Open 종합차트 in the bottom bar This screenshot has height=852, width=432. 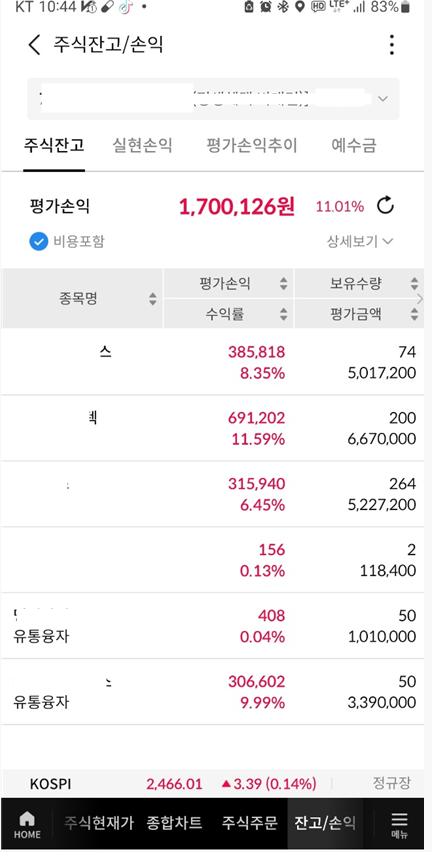click(174, 823)
